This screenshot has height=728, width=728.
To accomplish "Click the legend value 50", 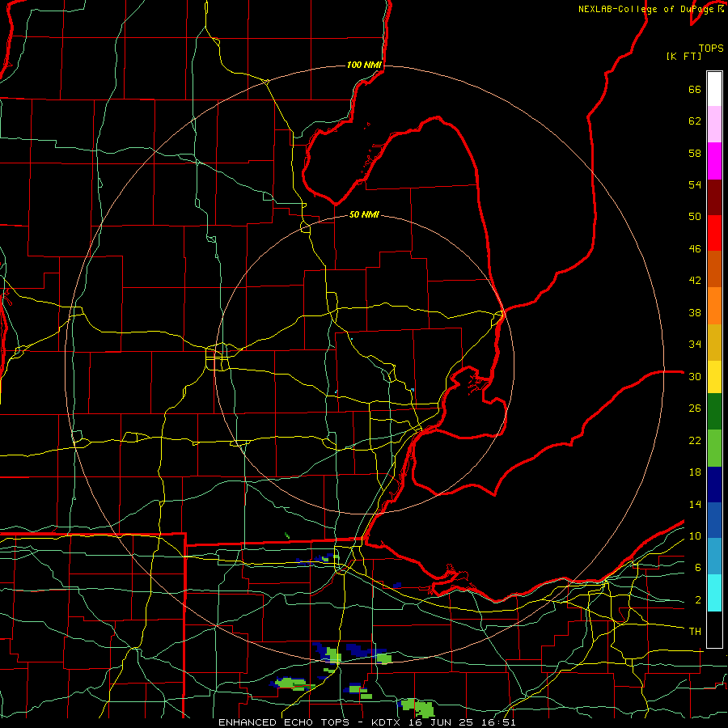I will point(695,217).
